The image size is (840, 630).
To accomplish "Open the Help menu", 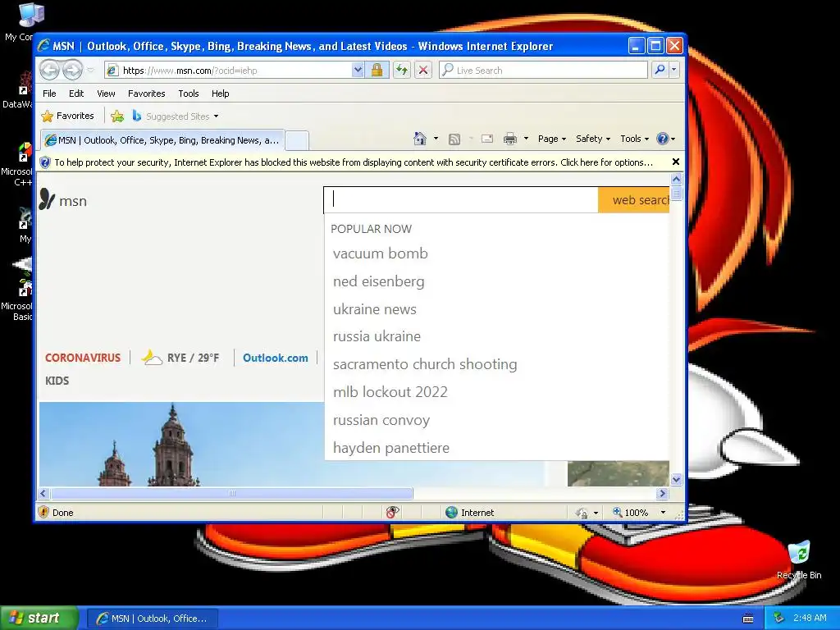I will tap(220, 94).
